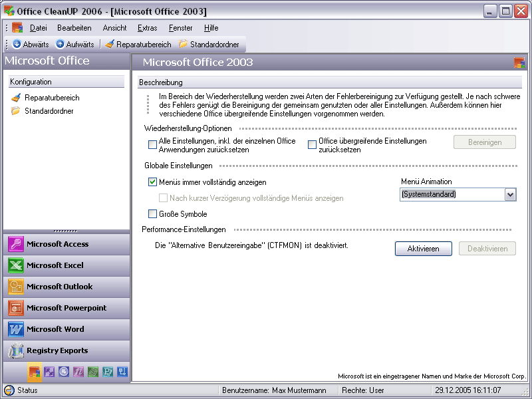Viewport: 532px width, 399px height.
Task: Click the blue cursor-arrow icon in bottom strip
Action: pos(64,372)
